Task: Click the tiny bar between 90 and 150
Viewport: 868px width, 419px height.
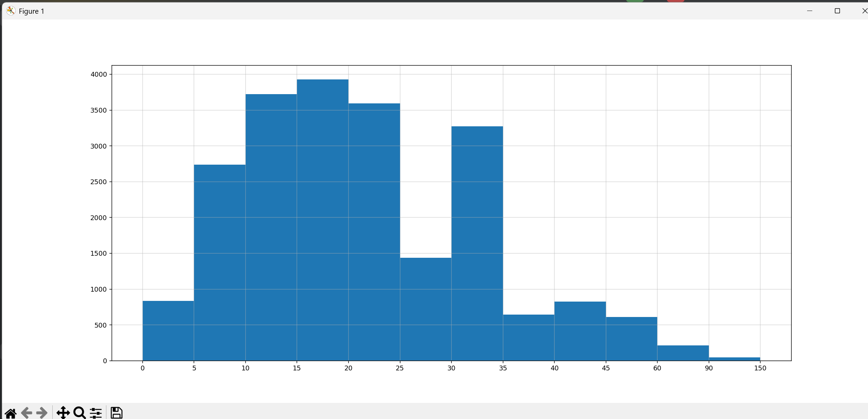Action: (734, 359)
